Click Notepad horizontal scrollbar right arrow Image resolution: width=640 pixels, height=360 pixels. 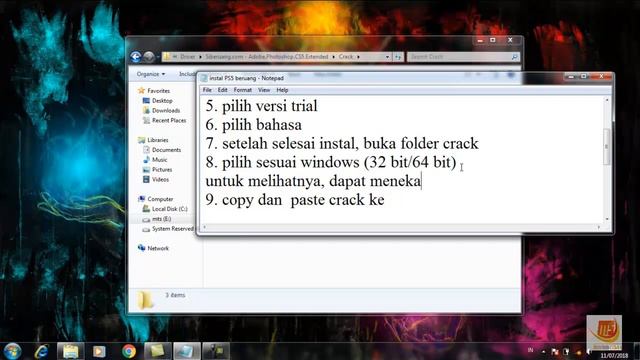click(599, 227)
